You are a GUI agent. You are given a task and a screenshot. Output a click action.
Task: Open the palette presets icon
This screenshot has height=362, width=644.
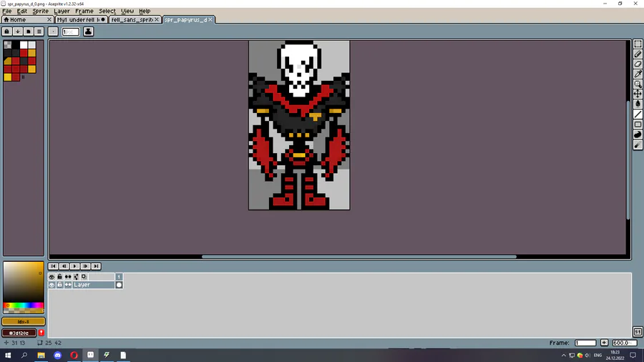click(29, 31)
